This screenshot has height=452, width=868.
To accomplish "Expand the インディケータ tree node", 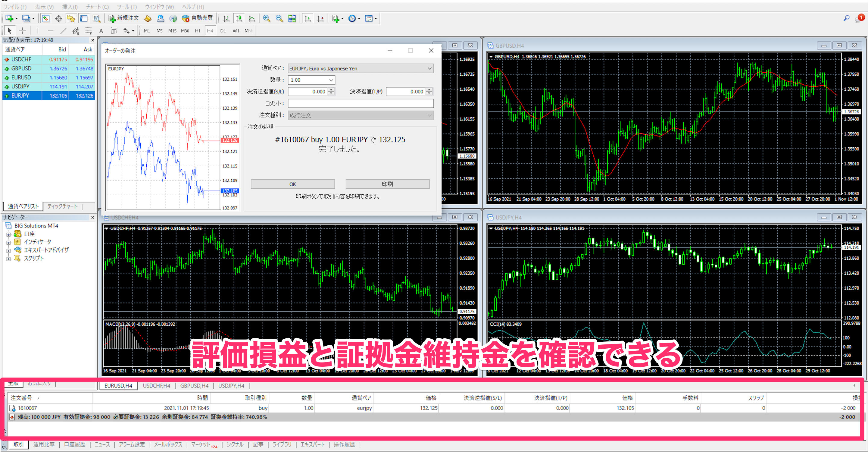I will pos(8,242).
